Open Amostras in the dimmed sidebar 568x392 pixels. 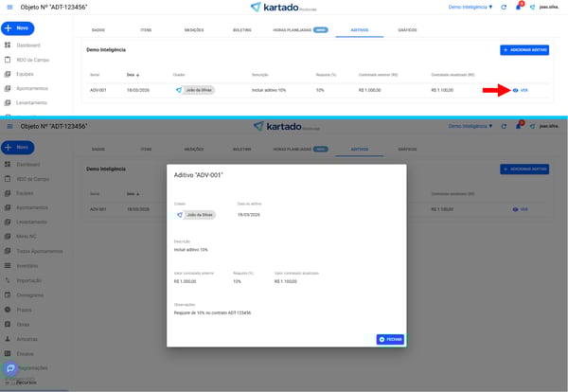[x=21, y=340]
